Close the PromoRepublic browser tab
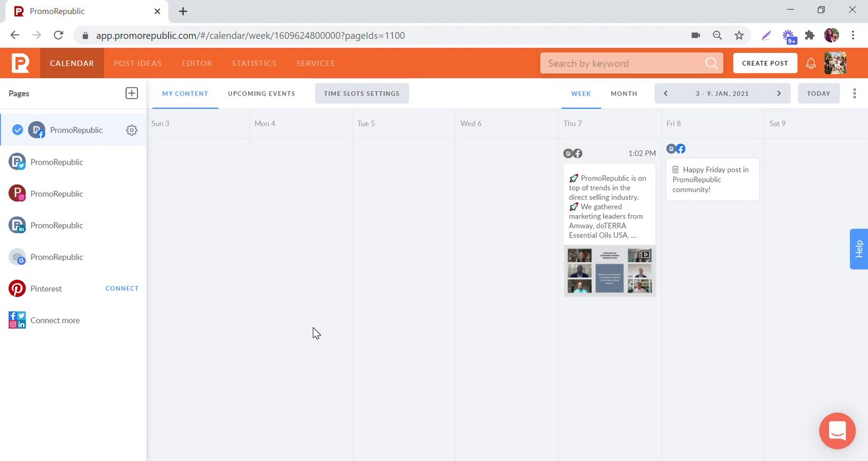The height and width of the screenshot is (461, 868). click(158, 11)
